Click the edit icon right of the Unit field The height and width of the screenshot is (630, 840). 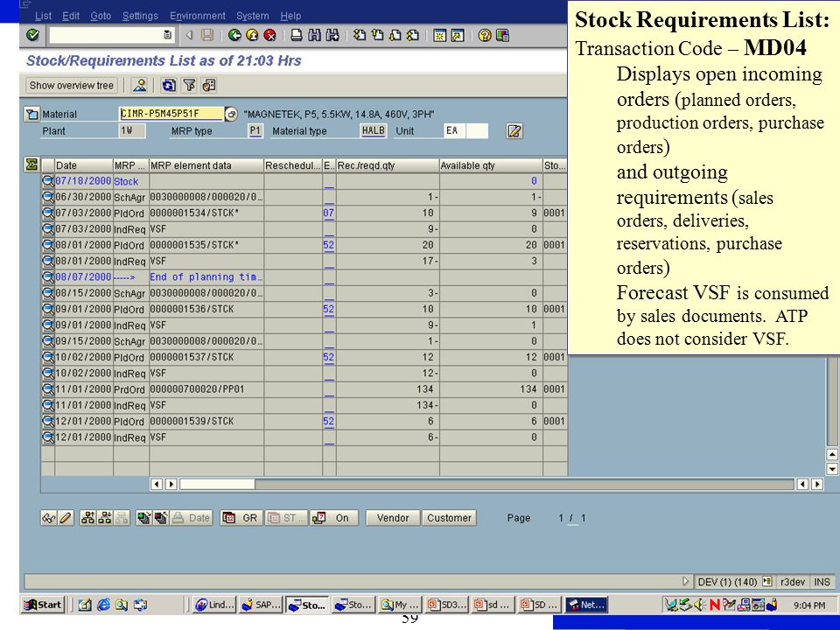pyautogui.click(x=514, y=130)
